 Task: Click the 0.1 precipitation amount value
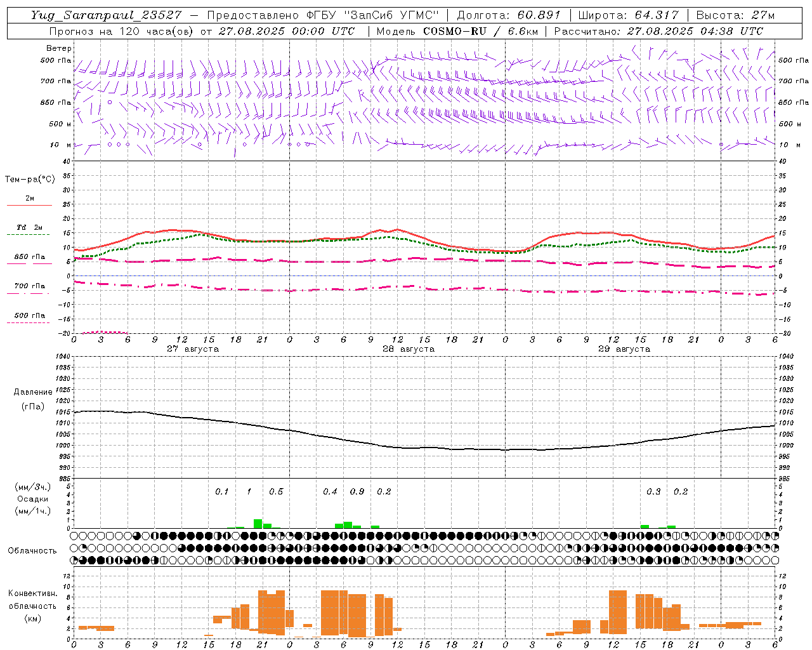[221, 492]
